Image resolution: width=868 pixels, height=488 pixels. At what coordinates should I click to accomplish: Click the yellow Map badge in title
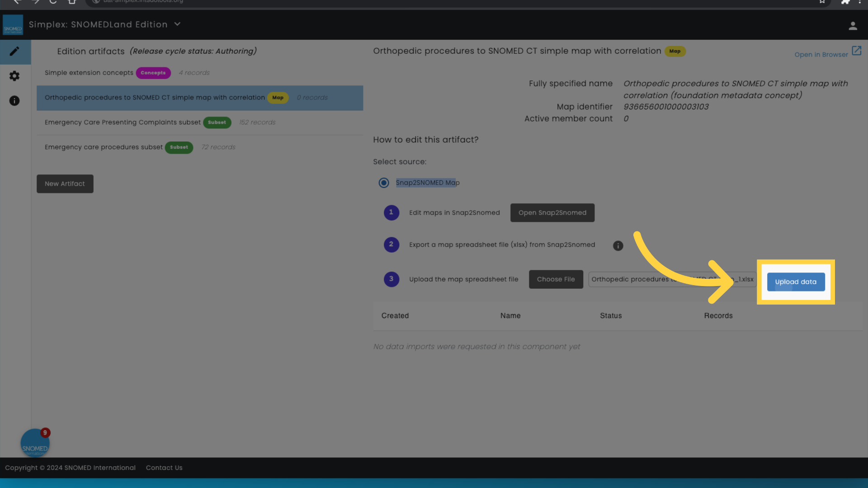tap(675, 52)
